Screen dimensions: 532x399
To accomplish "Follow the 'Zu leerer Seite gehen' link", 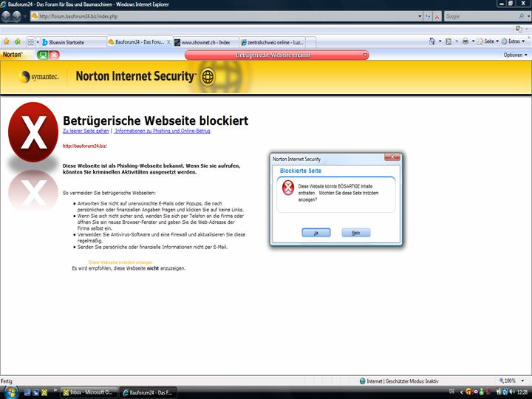I will point(86,131).
